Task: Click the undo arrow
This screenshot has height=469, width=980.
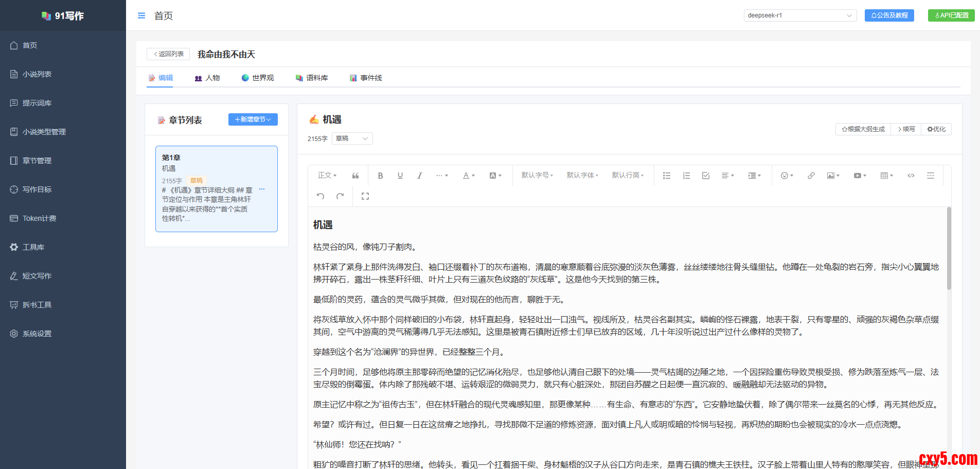Action: pos(320,196)
